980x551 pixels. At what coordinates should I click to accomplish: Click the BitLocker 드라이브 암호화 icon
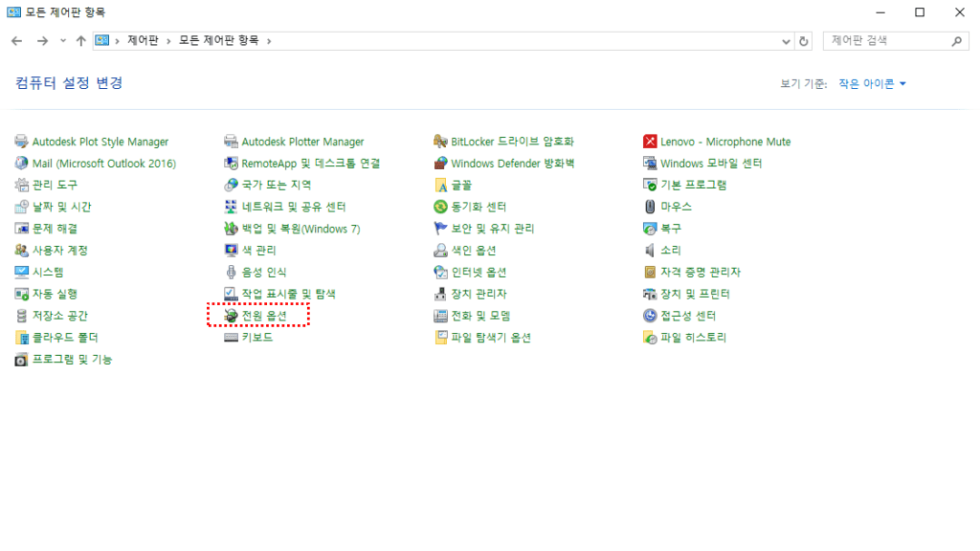(x=440, y=142)
